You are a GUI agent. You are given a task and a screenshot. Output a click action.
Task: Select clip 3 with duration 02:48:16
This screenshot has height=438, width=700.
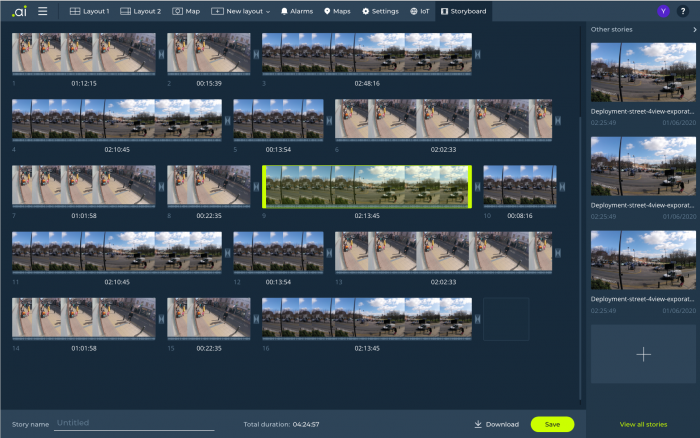pos(367,54)
